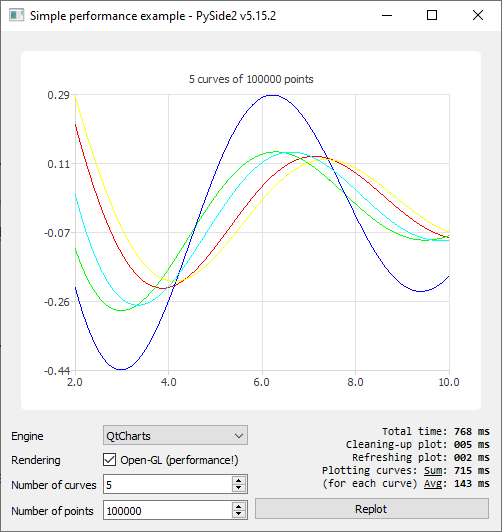Toggle the Open-GL (performance!) checkbox

pyautogui.click(x=109, y=460)
